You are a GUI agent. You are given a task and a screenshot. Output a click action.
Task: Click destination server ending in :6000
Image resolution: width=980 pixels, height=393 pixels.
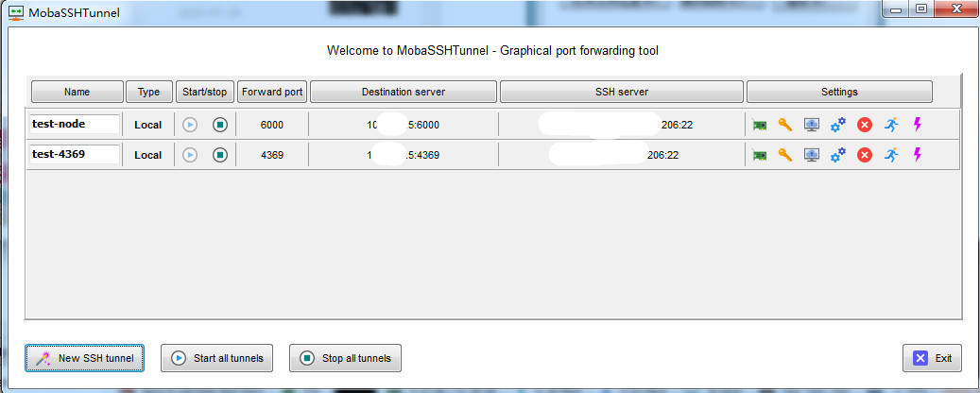[404, 125]
